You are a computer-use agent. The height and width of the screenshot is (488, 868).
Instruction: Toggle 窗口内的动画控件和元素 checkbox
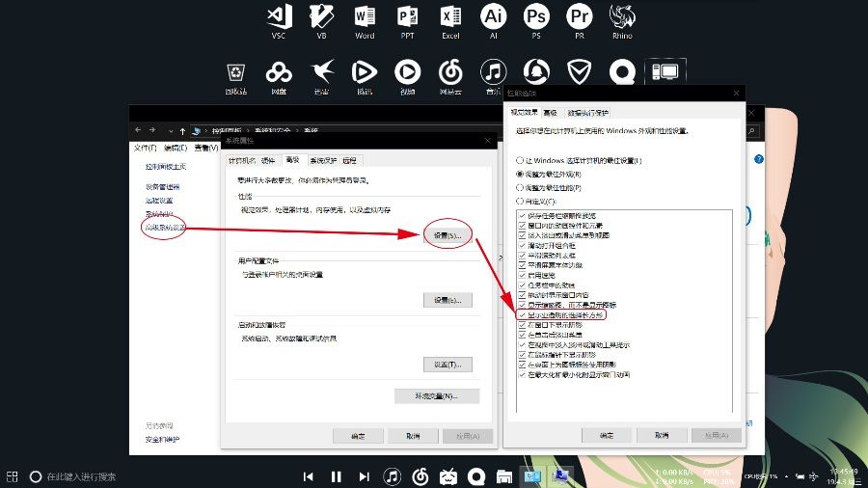click(522, 226)
